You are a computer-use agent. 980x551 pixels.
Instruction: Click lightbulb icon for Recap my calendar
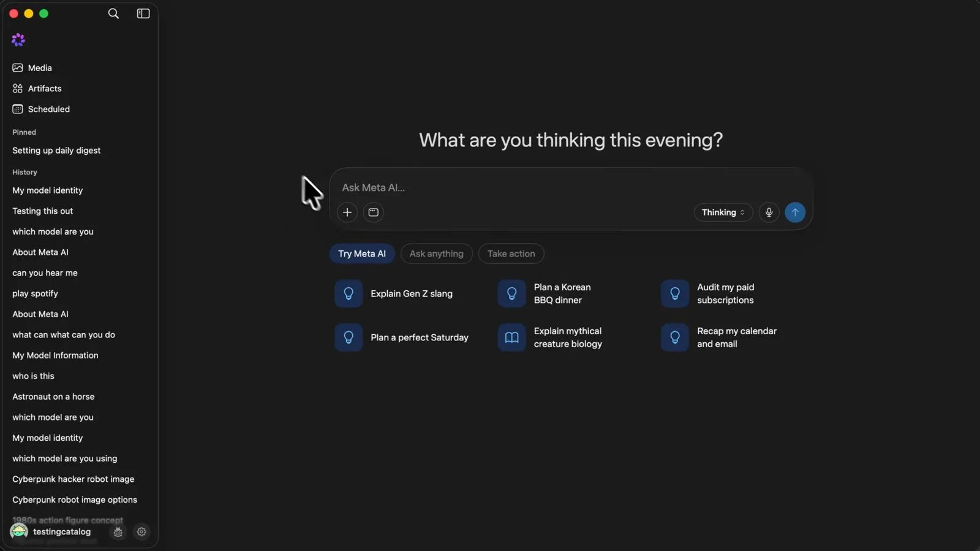pos(674,337)
